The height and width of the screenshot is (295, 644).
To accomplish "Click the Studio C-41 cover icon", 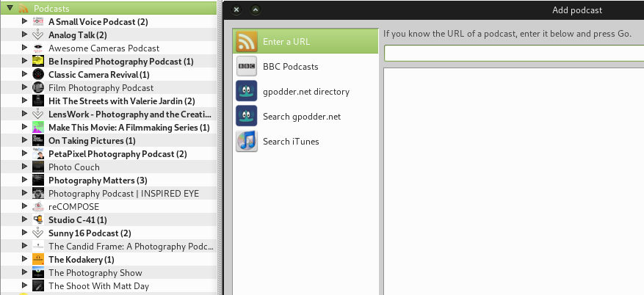I will (37, 219).
